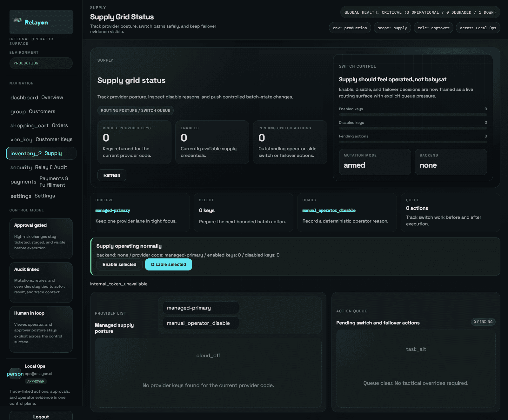The image size is (508, 420).
Task: Click the env: production chip in the header
Action: coord(350,28)
